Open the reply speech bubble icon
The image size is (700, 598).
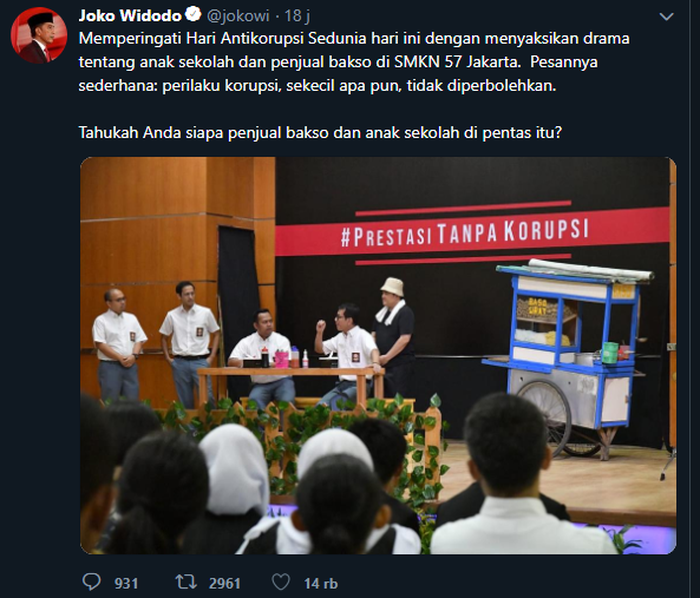click(92, 582)
